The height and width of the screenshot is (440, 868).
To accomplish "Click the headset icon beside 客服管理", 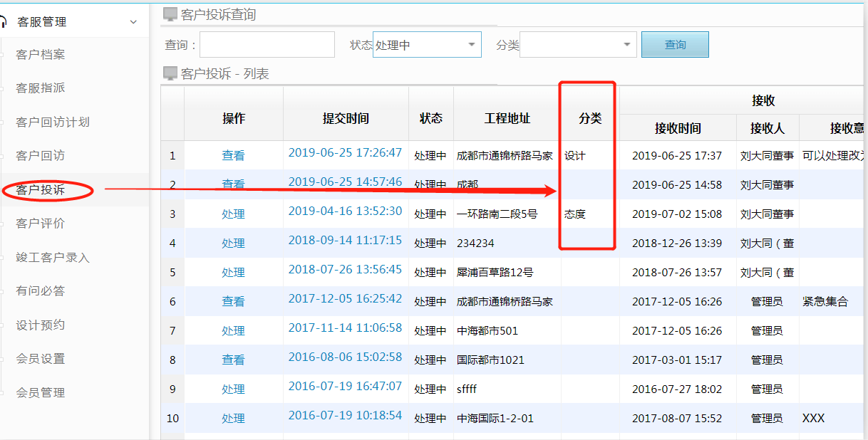I will (x=4, y=22).
